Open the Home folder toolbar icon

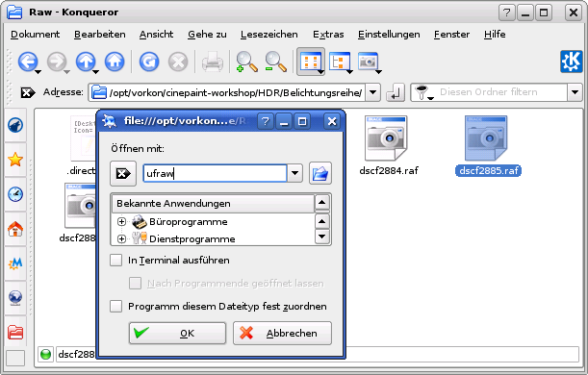(115, 62)
